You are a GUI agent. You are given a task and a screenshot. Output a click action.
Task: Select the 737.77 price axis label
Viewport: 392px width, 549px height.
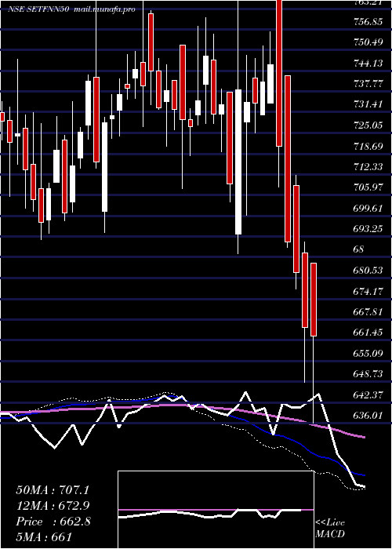[368, 84]
